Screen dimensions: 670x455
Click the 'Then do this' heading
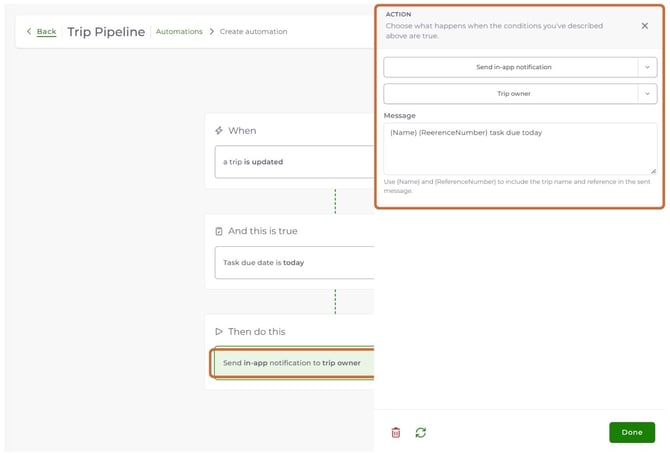257,332
